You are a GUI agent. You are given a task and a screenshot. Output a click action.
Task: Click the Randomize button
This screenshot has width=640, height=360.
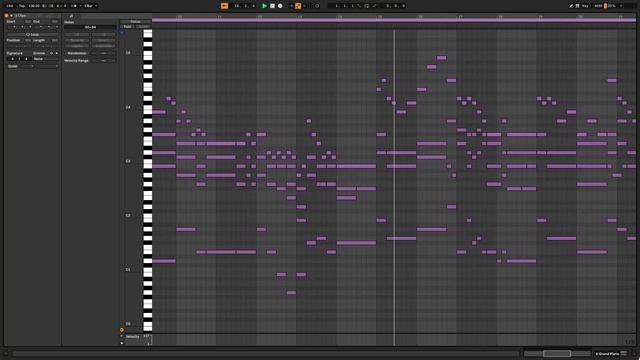point(77,53)
